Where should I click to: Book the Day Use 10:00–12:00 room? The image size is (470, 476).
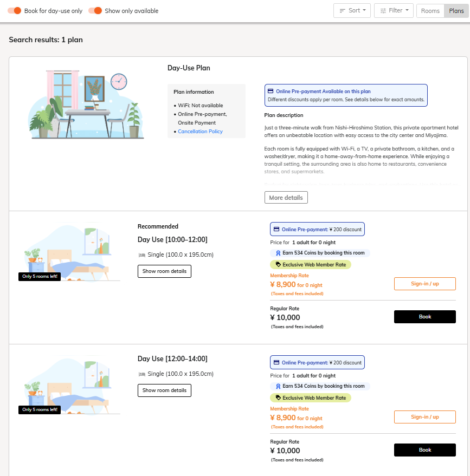pyautogui.click(x=424, y=317)
